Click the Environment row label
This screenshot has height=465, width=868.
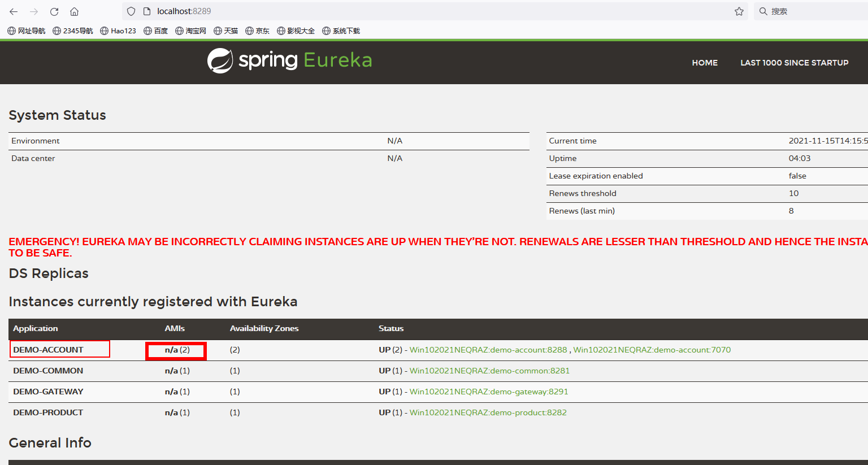[x=35, y=141]
